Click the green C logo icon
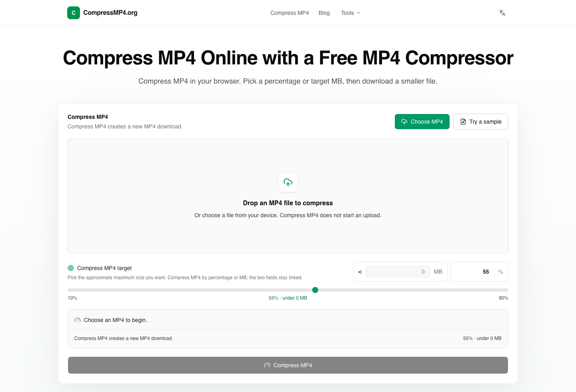The height and width of the screenshot is (392, 576). (74, 13)
